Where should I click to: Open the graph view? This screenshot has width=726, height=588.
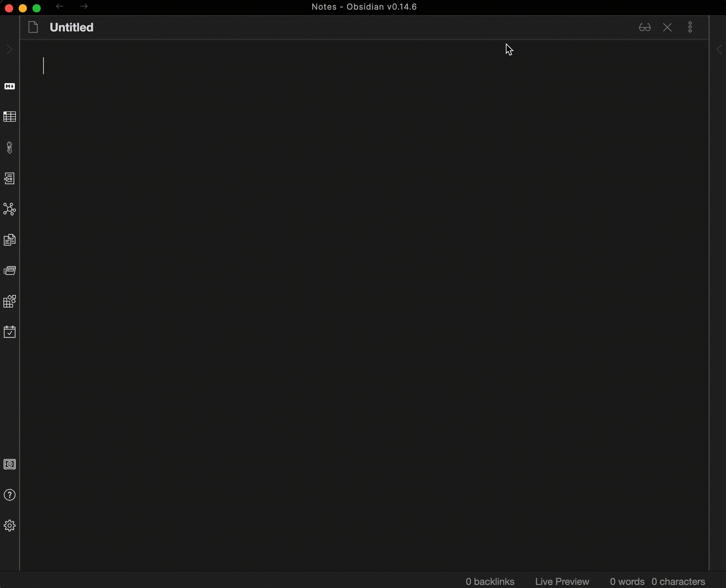[x=10, y=209]
